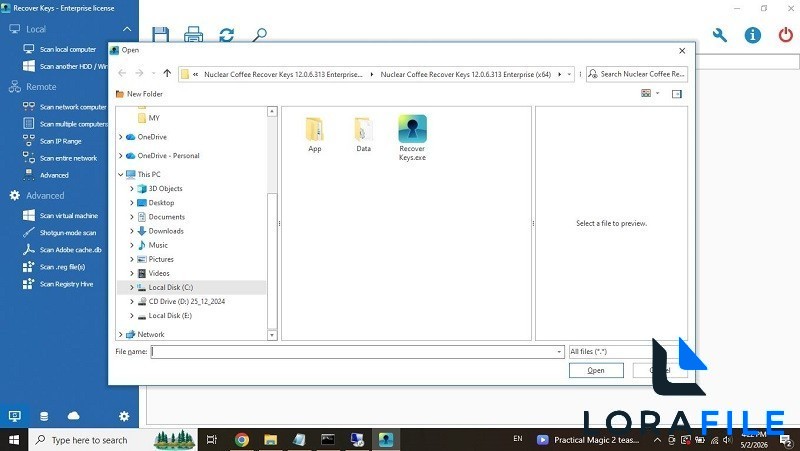Select the App folder
This screenshot has height=451, width=800.
315,135
